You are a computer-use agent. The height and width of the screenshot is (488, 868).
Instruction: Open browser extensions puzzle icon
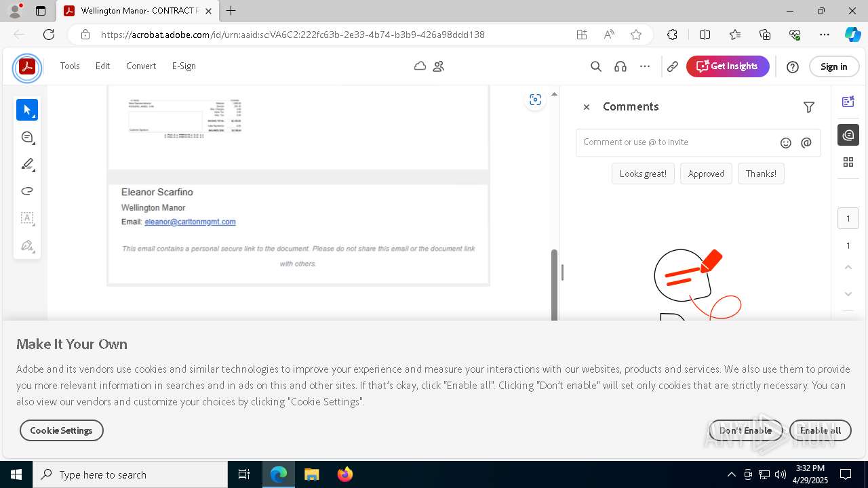672,35
